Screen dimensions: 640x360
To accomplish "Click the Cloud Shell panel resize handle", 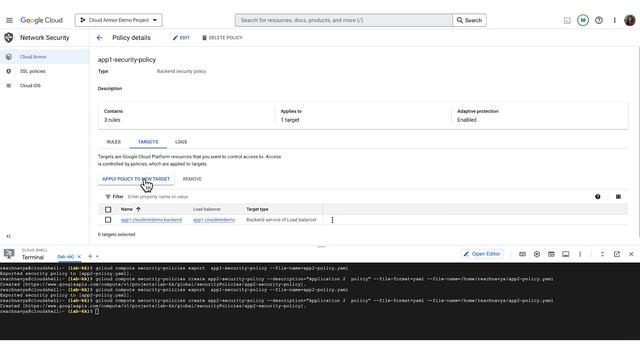I will point(321,247).
